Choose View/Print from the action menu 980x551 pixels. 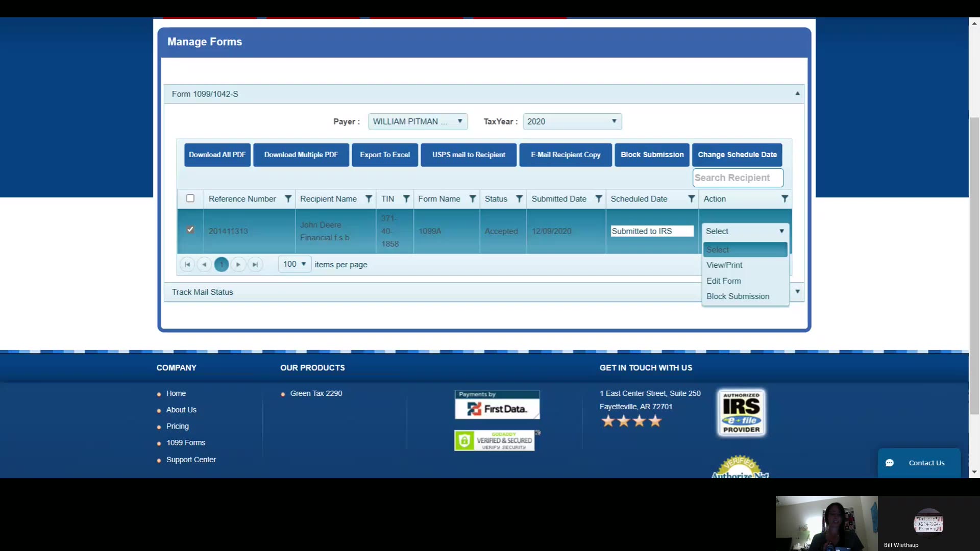click(x=724, y=265)
